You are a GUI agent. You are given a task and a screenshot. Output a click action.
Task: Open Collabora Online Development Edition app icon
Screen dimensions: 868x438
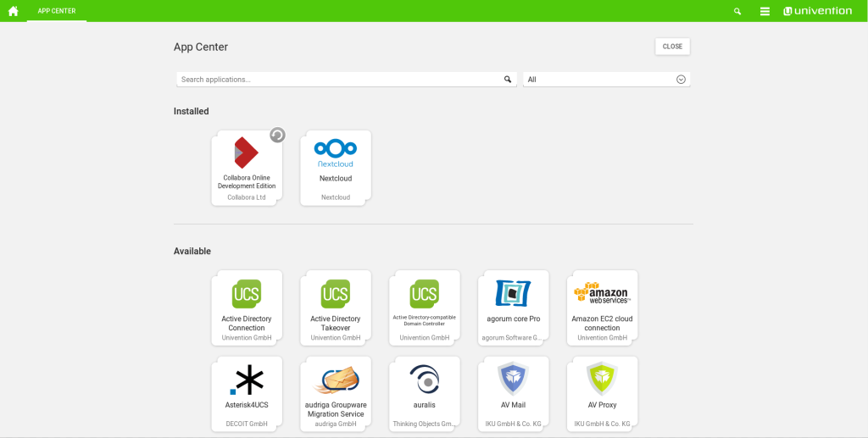point(247,152)
